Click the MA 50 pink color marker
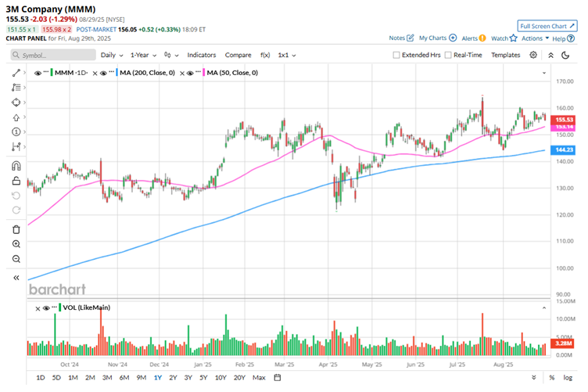588x392 pixels. coord(203,73)
